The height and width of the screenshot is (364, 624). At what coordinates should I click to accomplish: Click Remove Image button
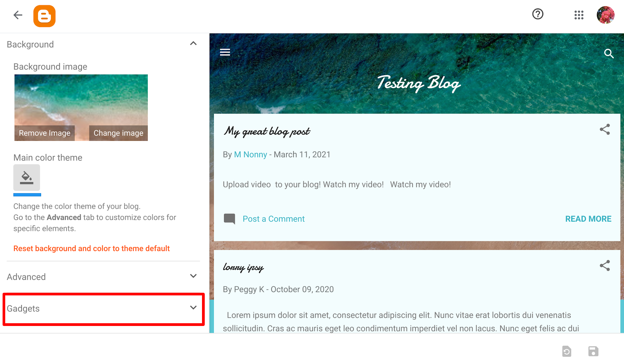[x=44, y=133]
